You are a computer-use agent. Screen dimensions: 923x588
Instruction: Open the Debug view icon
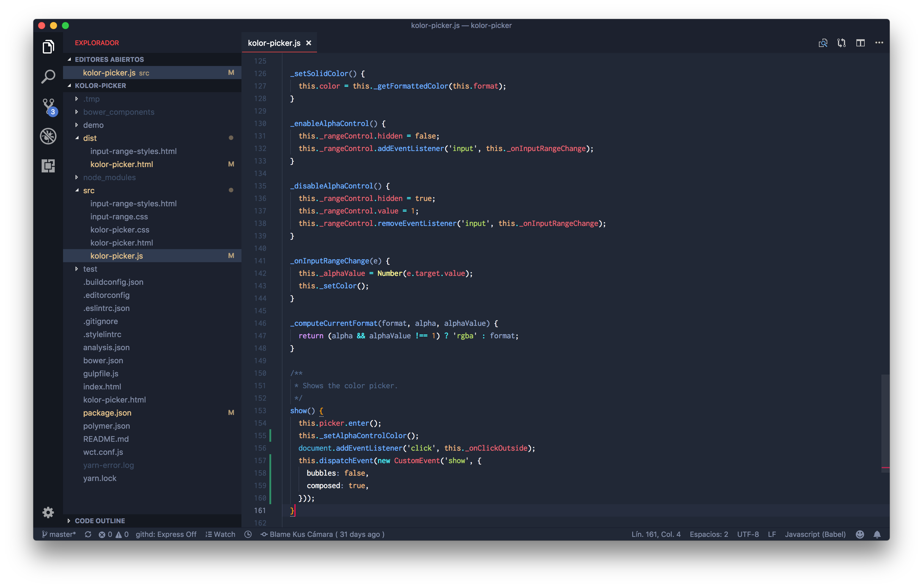point(48,136)
